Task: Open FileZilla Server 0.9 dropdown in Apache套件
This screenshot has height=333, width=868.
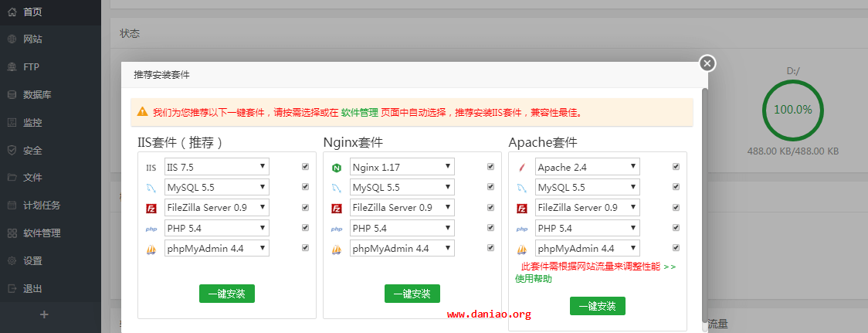Action: pyautogui.click(x=588, y=208)
